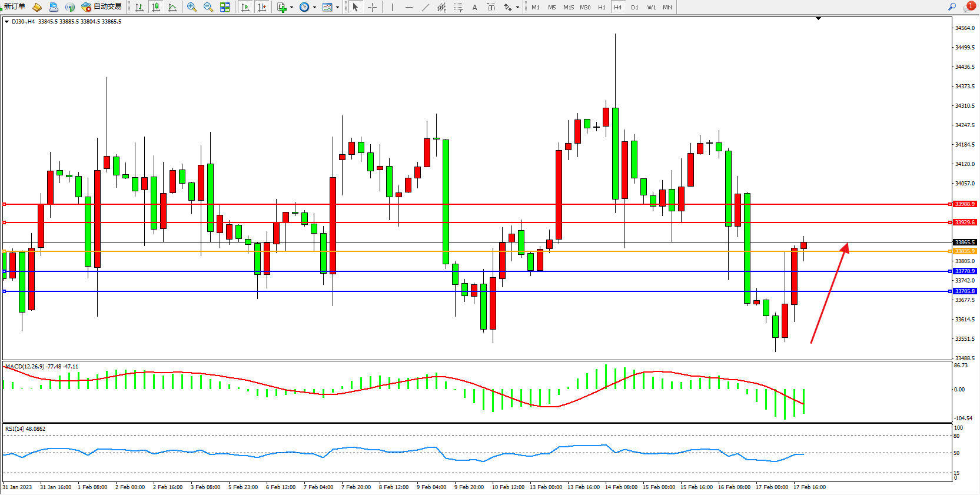The width and height of the screenshot is (980, 495).
Task: Click the zoom in magnifier icon
Action: tap(191, 7)
